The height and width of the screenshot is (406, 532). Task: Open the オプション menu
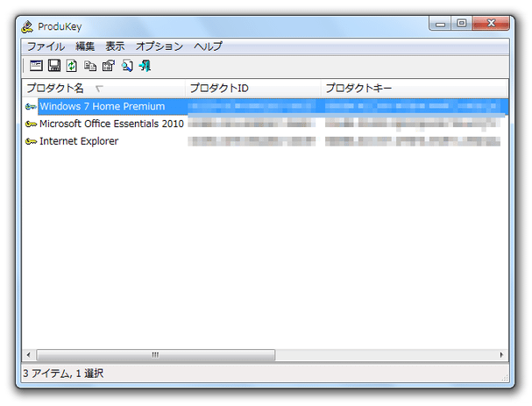160,46
